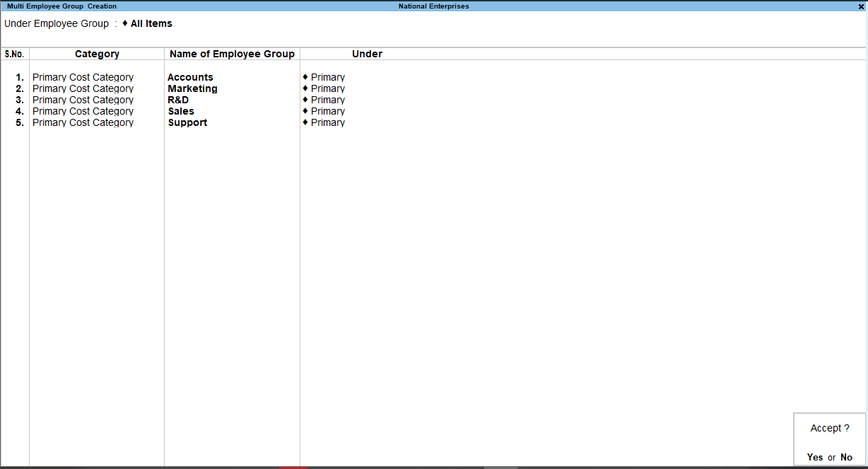Click the Name of Employee Group header

pyautogui.click(x=231, y=53)
